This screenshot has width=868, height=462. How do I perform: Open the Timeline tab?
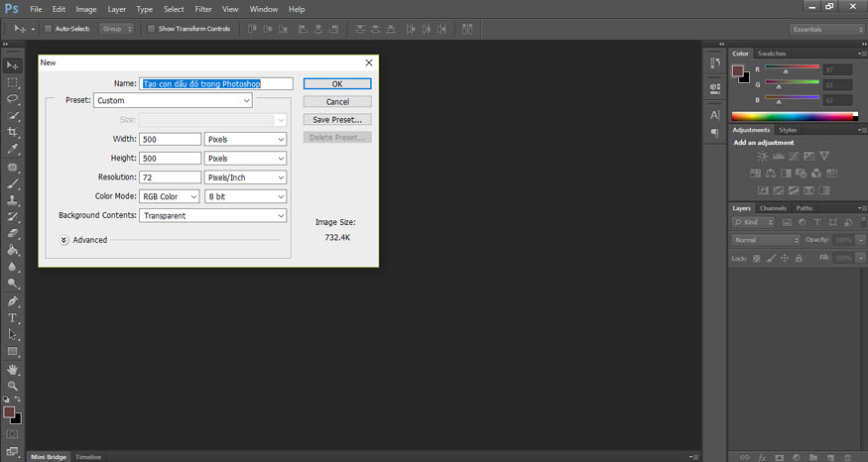88,457
